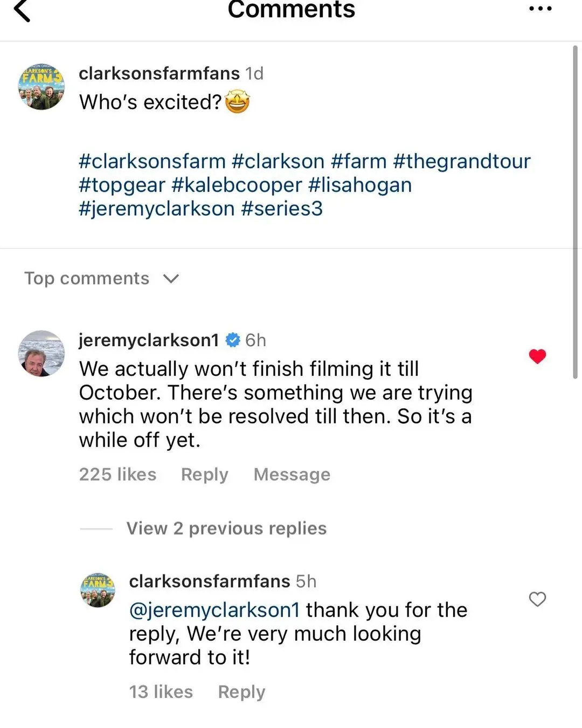This screenshot has width=582, height=728.
Task: Click the verified badge next to jeremyclarkson1
Action: [x=232, y=340]
